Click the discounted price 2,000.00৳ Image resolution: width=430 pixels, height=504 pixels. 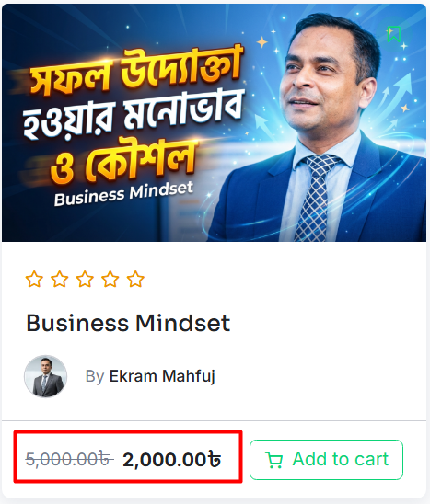[172, 460]
